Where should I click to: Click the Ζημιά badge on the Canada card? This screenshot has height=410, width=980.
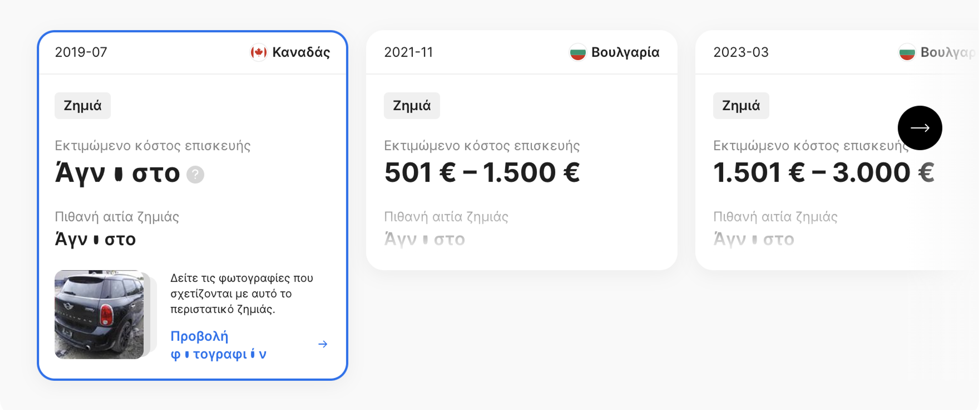(x=82, y=105)
